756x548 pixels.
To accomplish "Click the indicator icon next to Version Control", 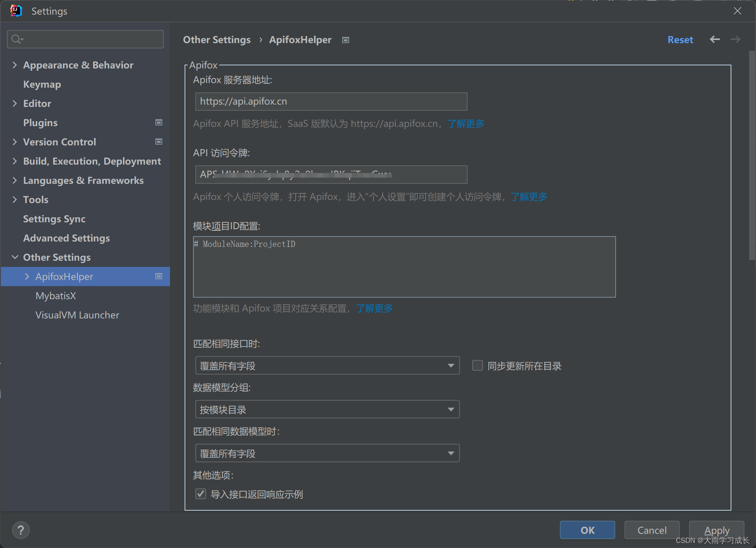I will point(158,142).
